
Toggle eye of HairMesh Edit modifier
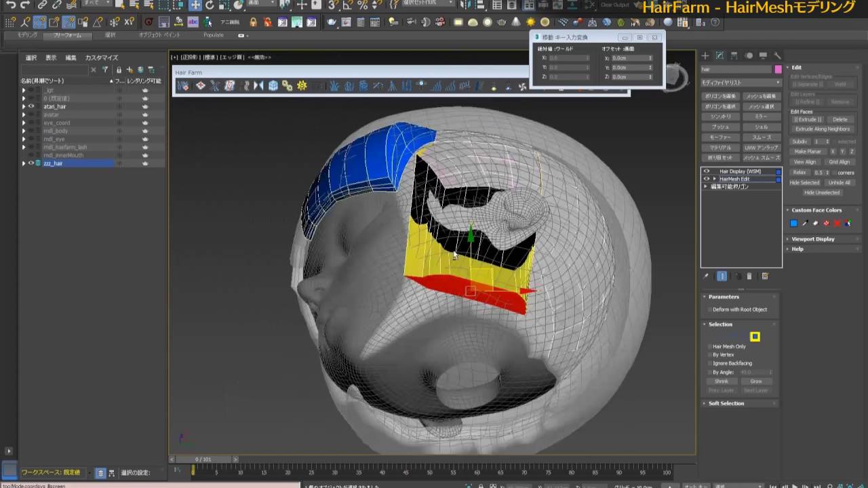[x=707, y=179]
